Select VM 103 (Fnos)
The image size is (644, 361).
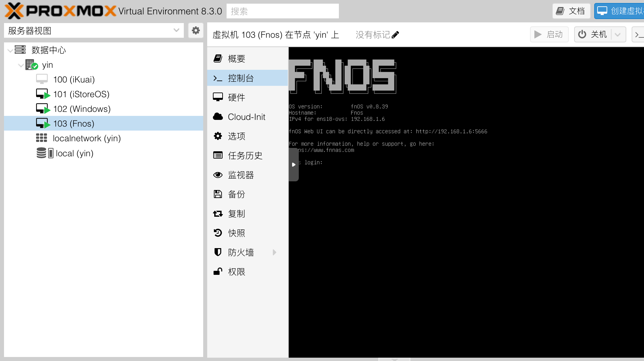pyautogui.click(x=104, y=124)
